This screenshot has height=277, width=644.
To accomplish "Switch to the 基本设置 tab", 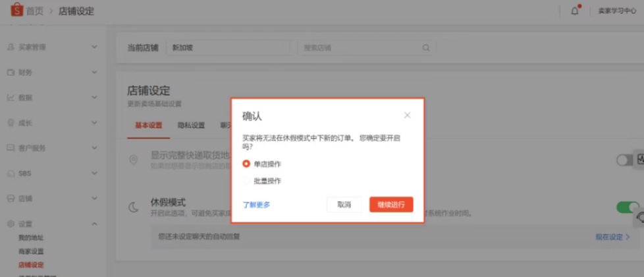I will (148, 125).
